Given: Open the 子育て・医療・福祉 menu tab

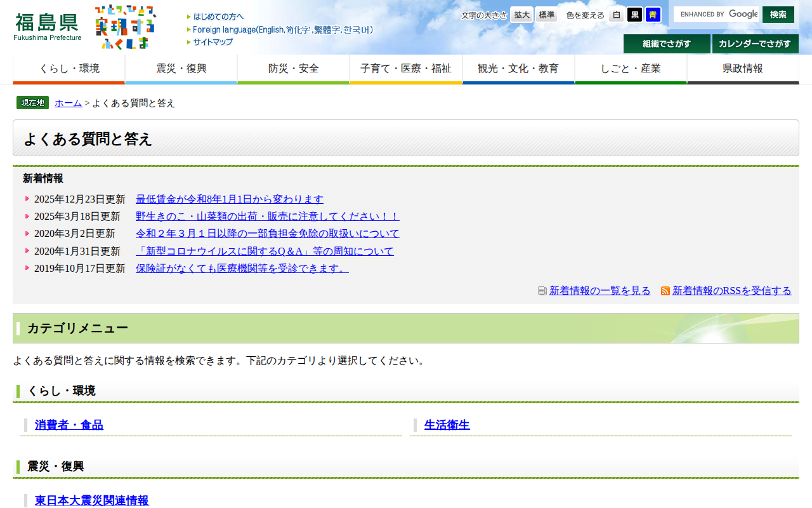Looking at the screenshot, I should (406, 69).
